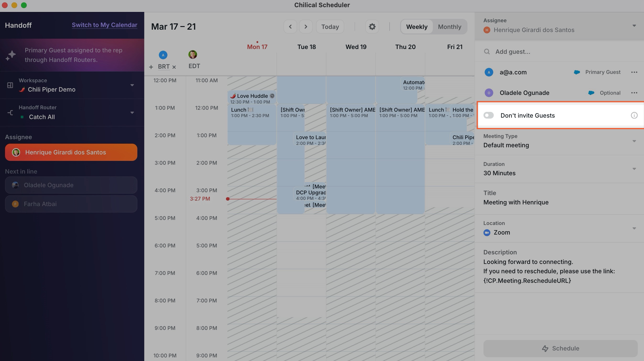Click the Workspace layout icon
The image size is (644, 361).
tap(10, 85)
